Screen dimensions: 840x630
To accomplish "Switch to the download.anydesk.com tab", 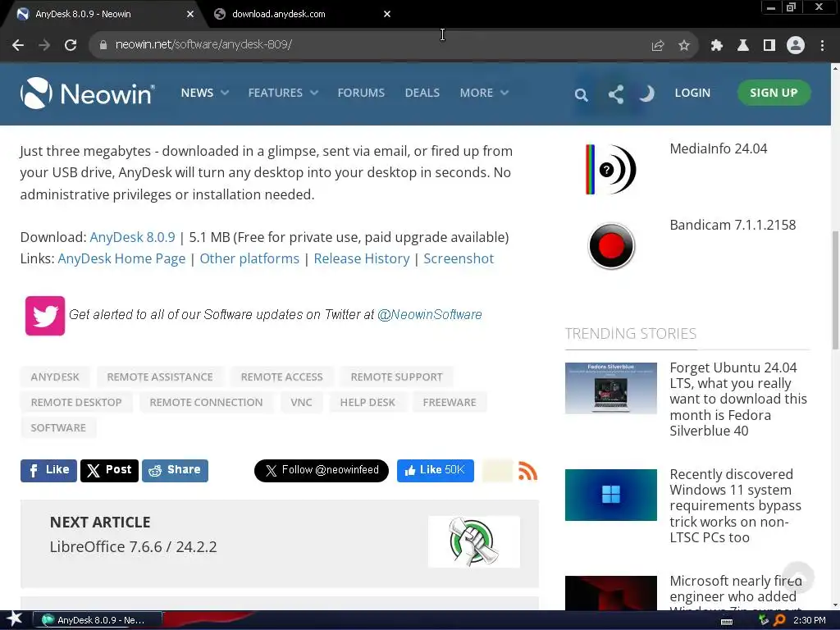I will 302,14.
